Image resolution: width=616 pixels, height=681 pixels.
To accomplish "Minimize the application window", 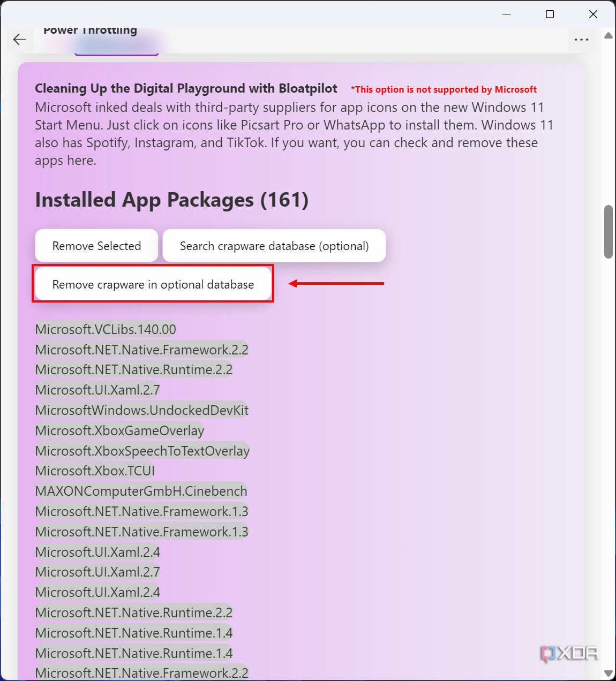I will click(506, 14).
